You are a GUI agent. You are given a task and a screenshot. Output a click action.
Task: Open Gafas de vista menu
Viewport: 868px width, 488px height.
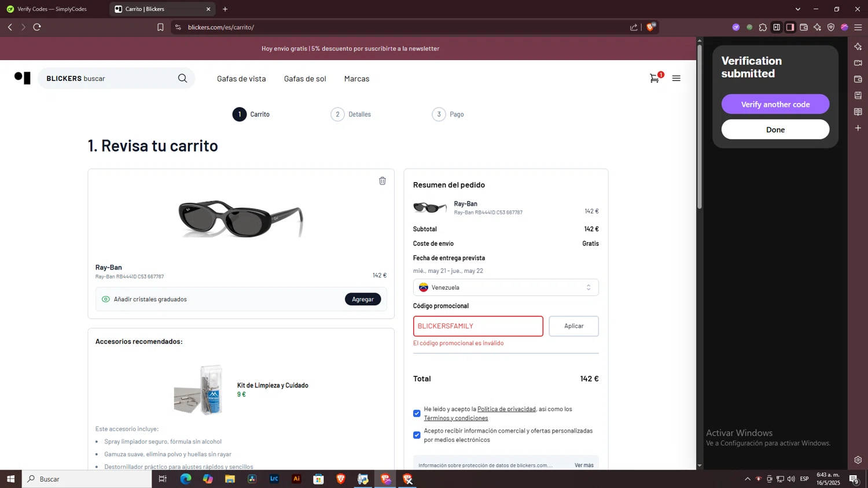tap(241, 79)
